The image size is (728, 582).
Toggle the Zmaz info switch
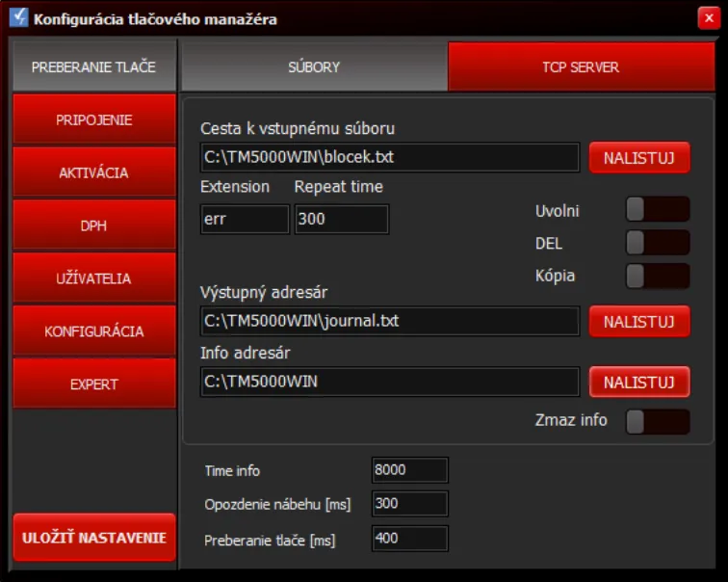[658, 421]
